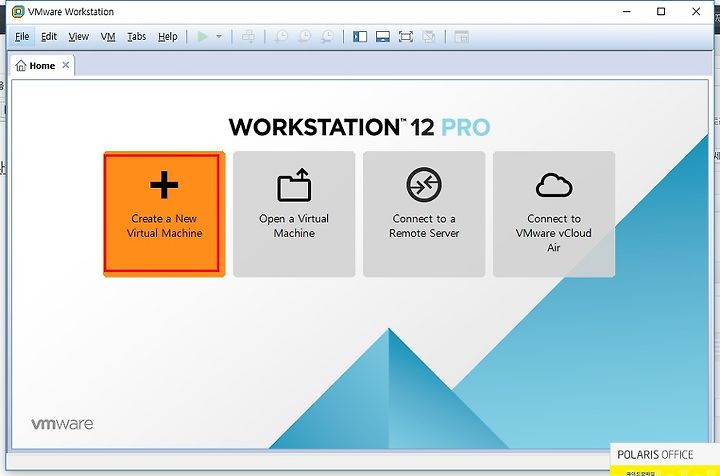720x476 pixels.
Task: Click the green Power On play icon
Action: (202, 37)
